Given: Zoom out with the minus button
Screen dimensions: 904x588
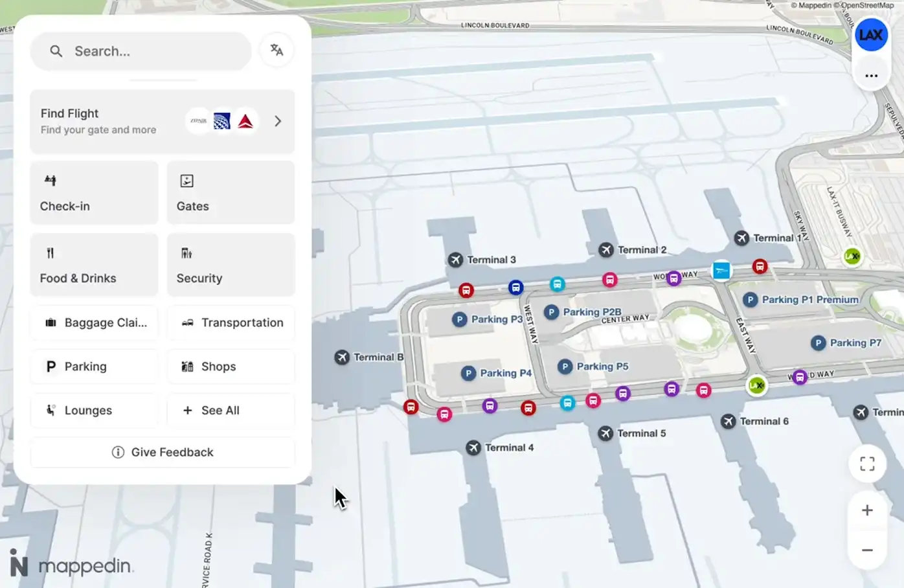Looking at the screenshot, I should 867,550.
